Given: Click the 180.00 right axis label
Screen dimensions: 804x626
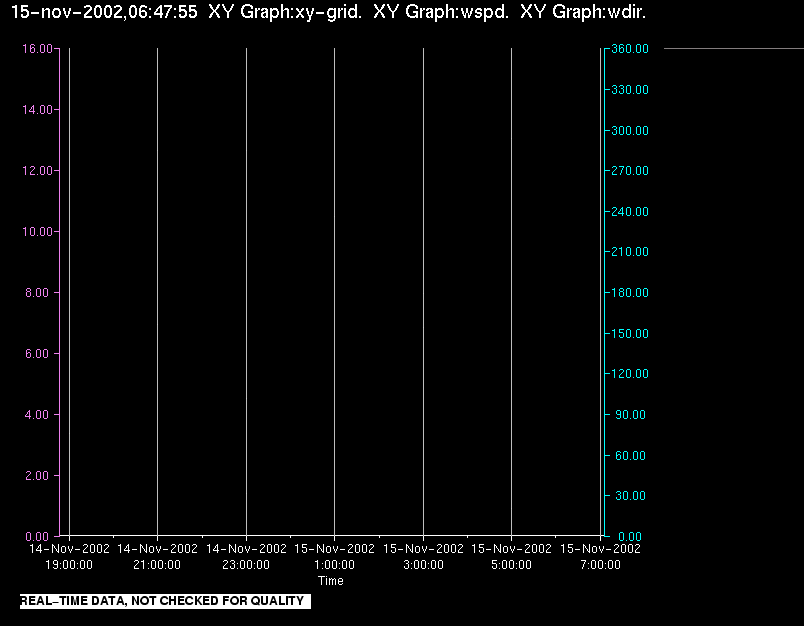Looking at the screenshot, I should pyautogui.click(x=630, y=293).
